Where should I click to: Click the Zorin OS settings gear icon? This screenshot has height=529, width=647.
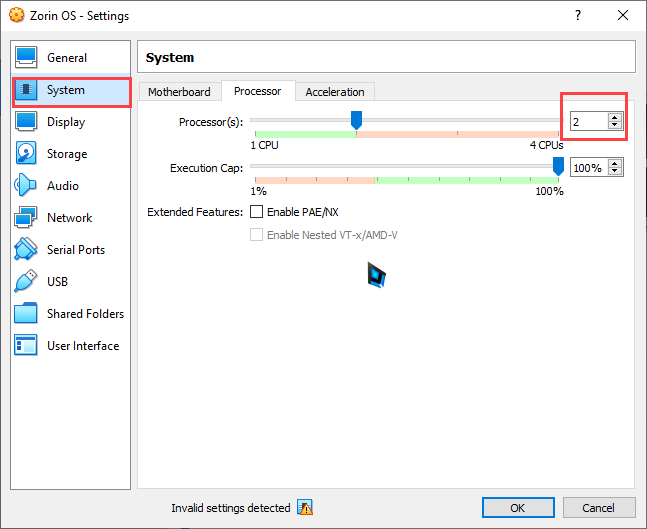(x=17, y=15)
